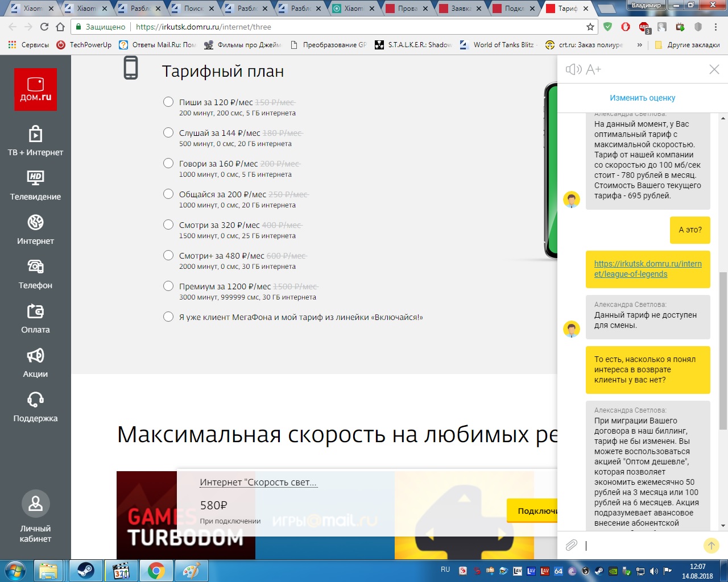Open S.T.A.L.K.E.R.: Shadow bookmark
The image size is (728, 582).
[414, 45]
